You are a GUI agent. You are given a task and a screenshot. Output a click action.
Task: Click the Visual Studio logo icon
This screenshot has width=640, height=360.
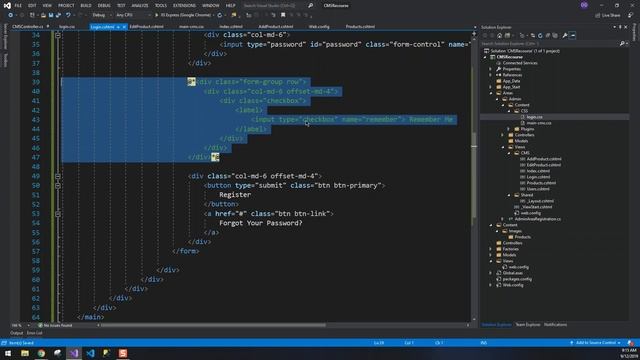click(7, 5)
